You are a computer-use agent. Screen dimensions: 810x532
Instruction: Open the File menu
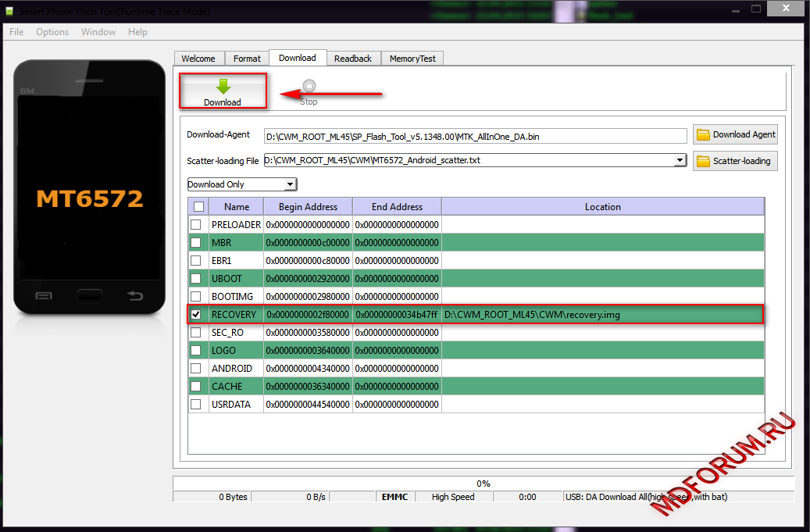(16, 32)
